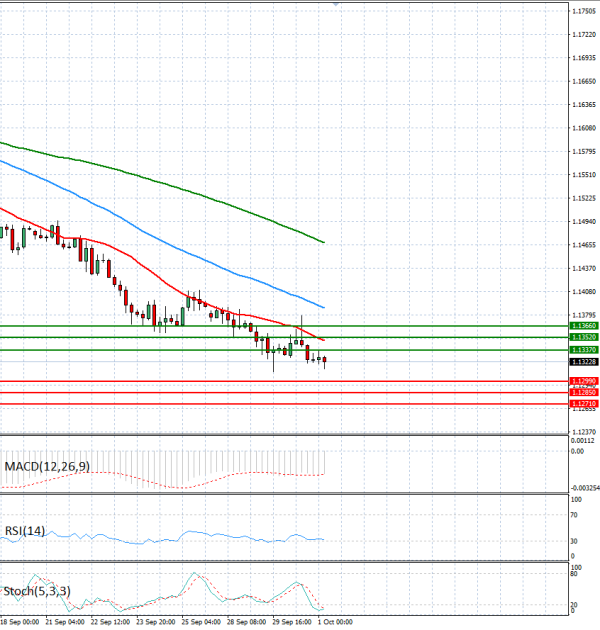Viewport: 600px width, 630px height.
Task: Click the 25 Sep 04:00 time axis label
Action: [201, 622]
